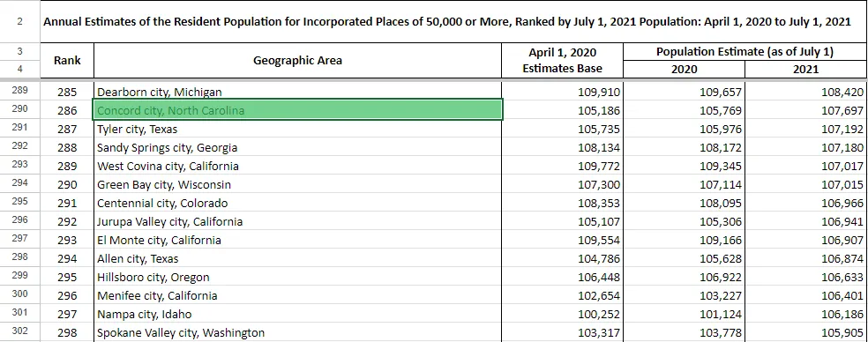This screenshot has width=868, height=342.
Task: Select the Centennial city, Colorado cell
Action: click(x=298, y=203)
